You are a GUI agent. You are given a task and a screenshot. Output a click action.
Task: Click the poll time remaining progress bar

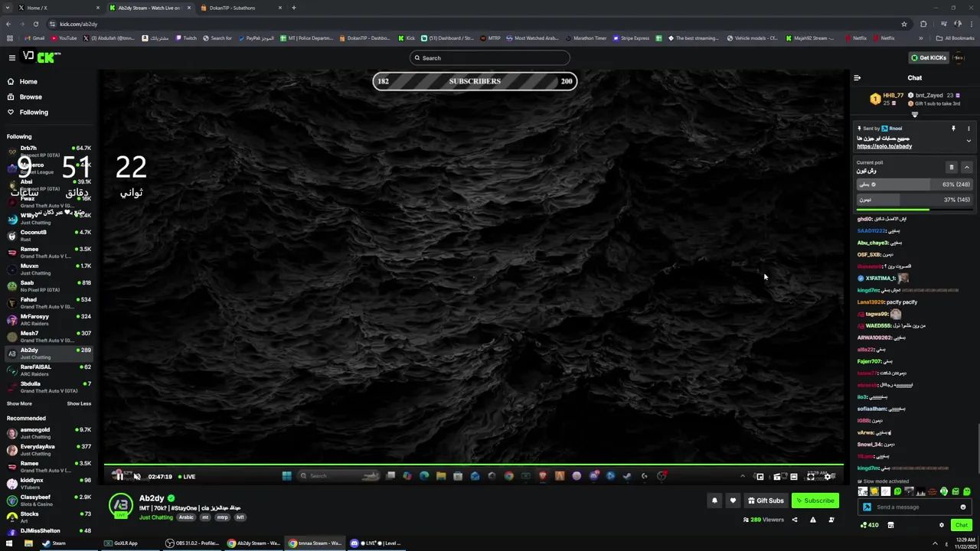[x=913, y=210]
